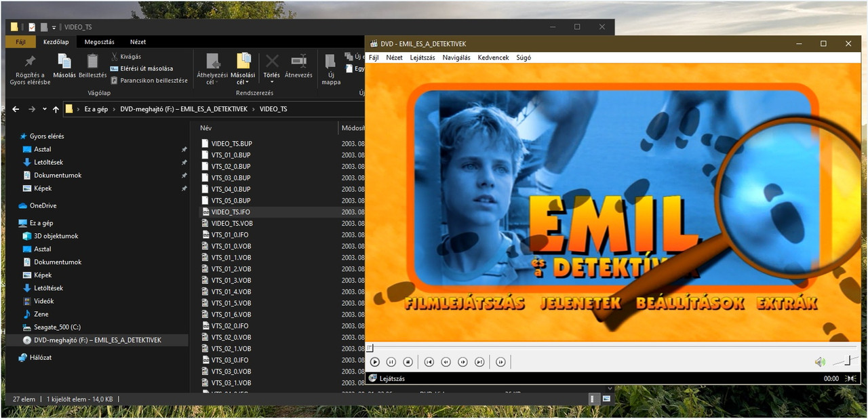Open the recent locations chevron
Viewport: 868px width, 419px height.
pyautogui.click(x=45, y=108)
